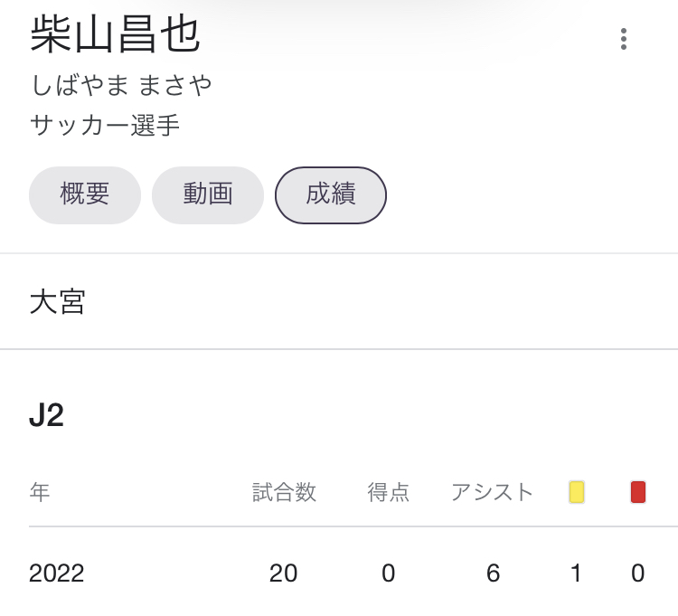Click the red card count value
678x616 pixels.
click(638, 573)
